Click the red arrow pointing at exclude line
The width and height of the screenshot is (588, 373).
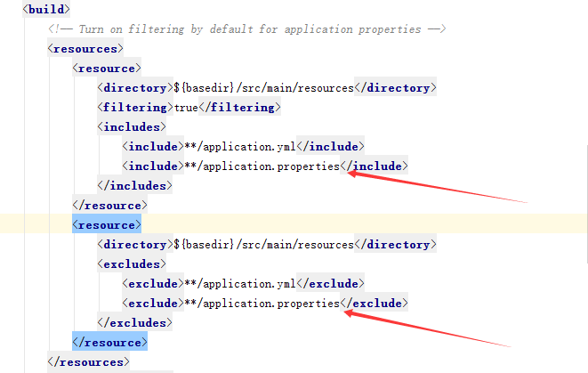(x=427, y=328)
